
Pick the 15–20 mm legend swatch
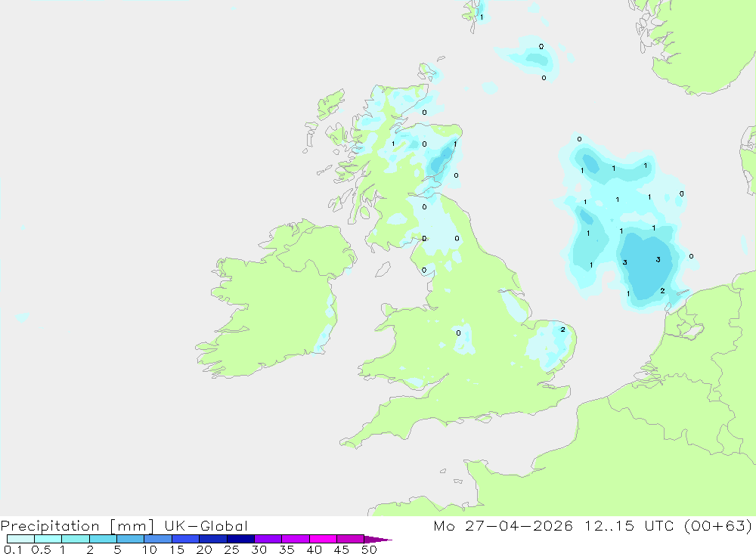click(x=186, y=539)
